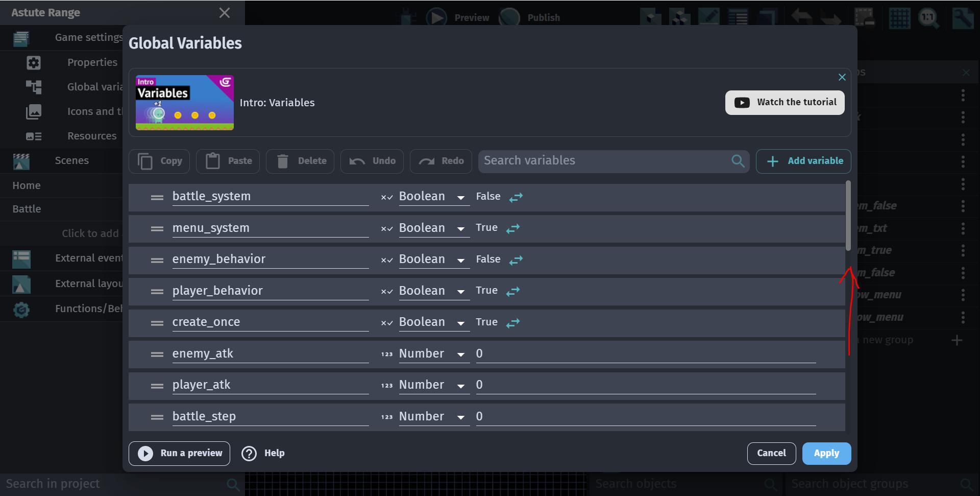Viewport: 980px width, 496px height.
Task: Toggle menu_system boolean to False
Action: pos(513,229)
